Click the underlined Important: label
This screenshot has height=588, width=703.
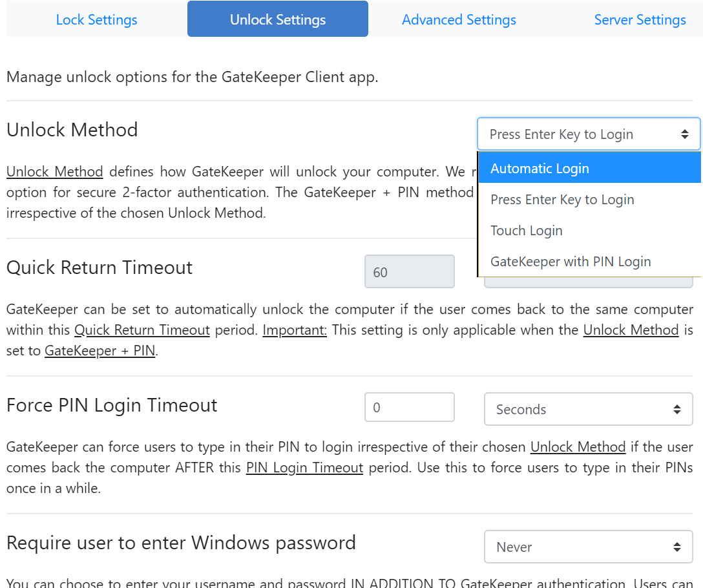pyautogui.click(x=295, y=330)
